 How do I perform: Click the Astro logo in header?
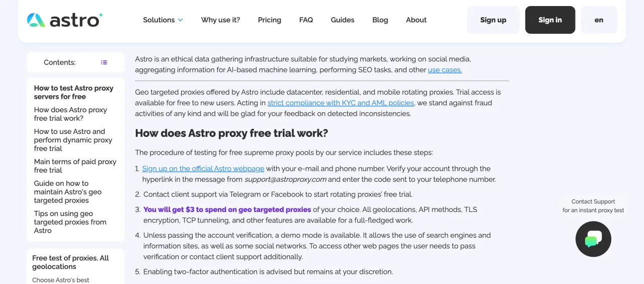tap(64, 20)
